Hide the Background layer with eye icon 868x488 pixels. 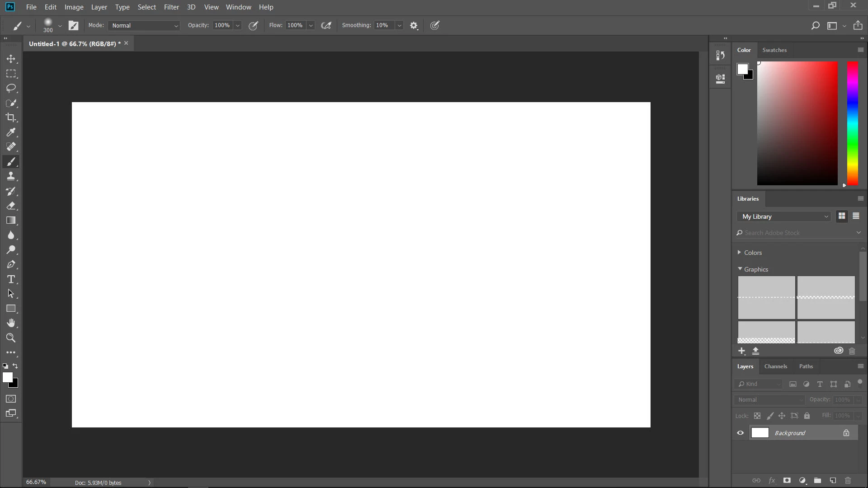click(x=741, y=433)
